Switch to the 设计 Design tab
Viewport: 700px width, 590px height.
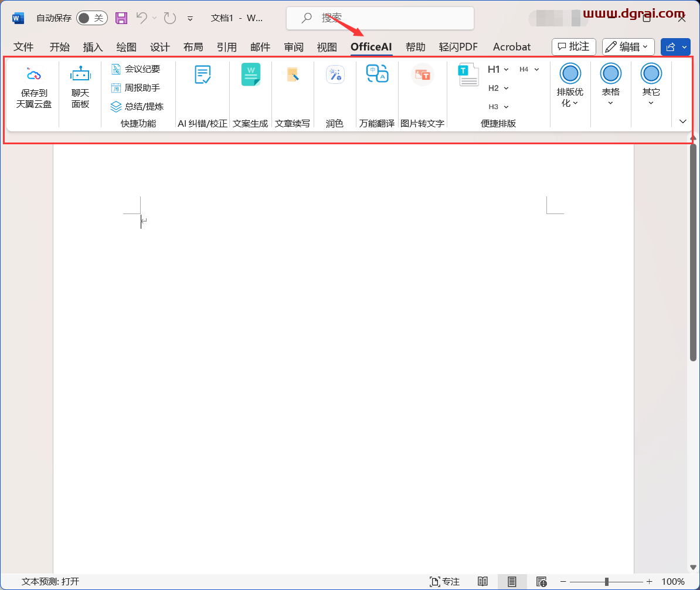click(x=160, y=47)
